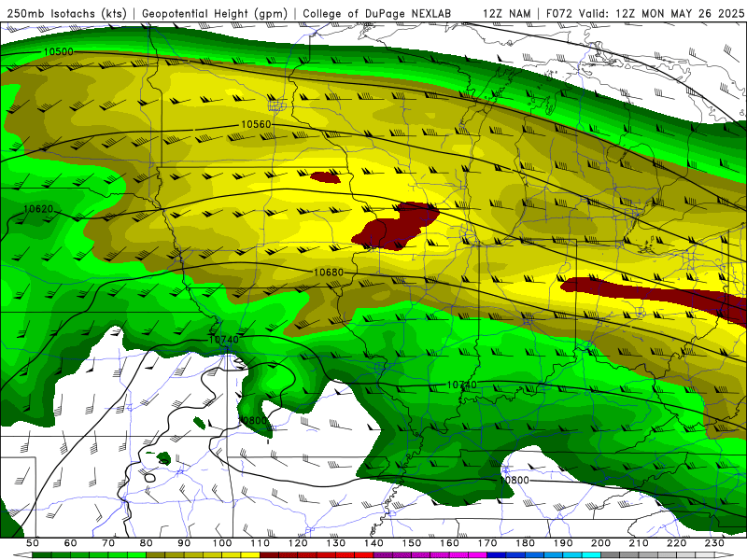Click the '60' value on the color scale
The image size is (747, 560).
[71, 543]
